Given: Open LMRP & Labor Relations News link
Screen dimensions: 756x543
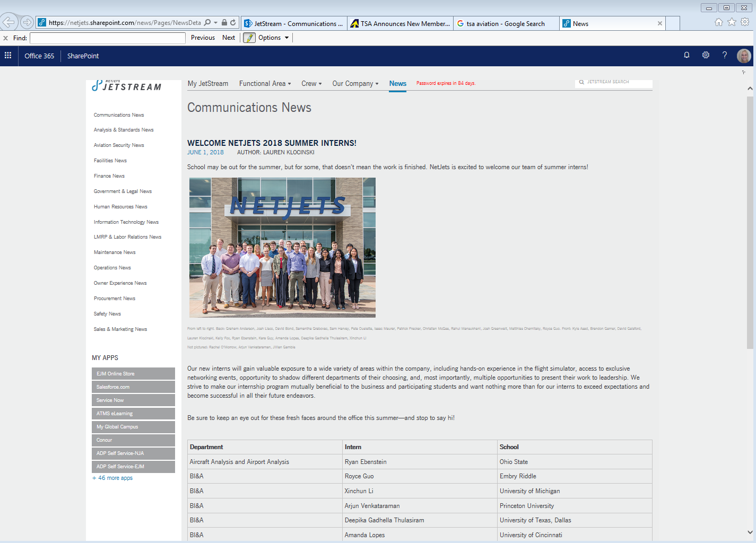Looking at the screenshot, I should (x=127, y=237).
